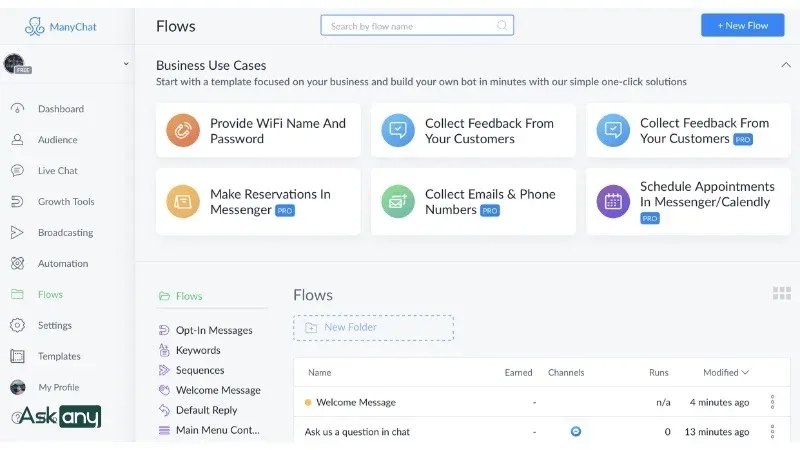
Task: Click the Broadcasting paper plane icon
Action: [x=17, y=233]
